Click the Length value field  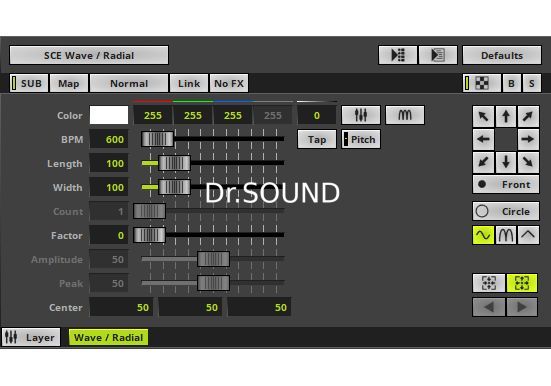109,163
